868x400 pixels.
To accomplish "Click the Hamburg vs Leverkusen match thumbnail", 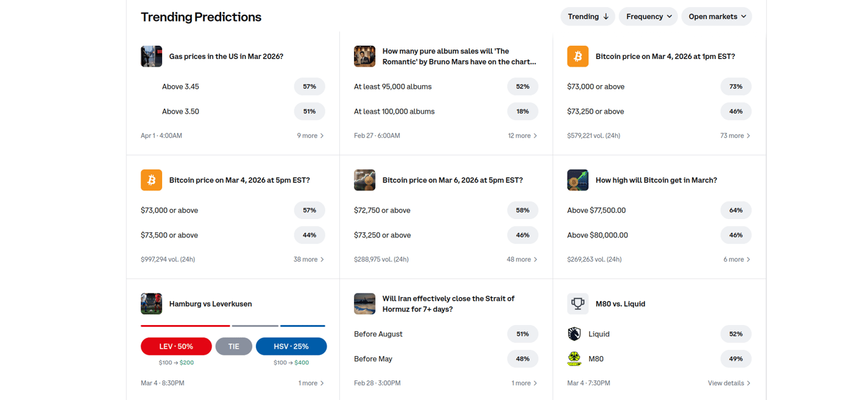I will pos(151,303).
